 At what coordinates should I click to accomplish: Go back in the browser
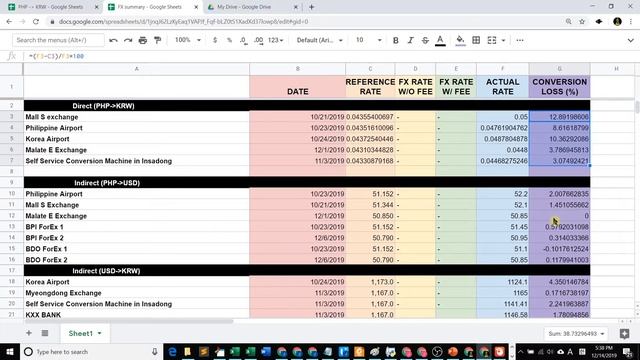9,22
